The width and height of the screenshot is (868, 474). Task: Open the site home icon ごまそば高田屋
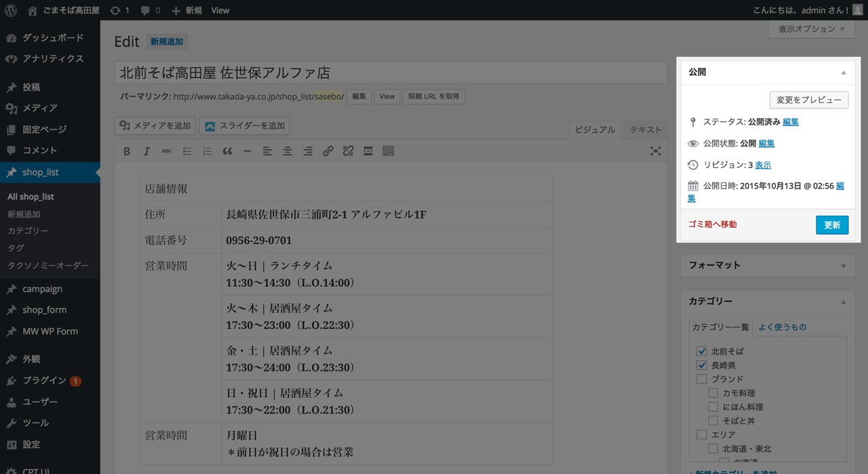pos(64,10)
